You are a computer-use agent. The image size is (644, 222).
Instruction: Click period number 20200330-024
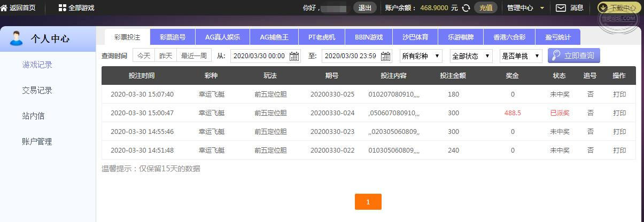tap(332, 113)
